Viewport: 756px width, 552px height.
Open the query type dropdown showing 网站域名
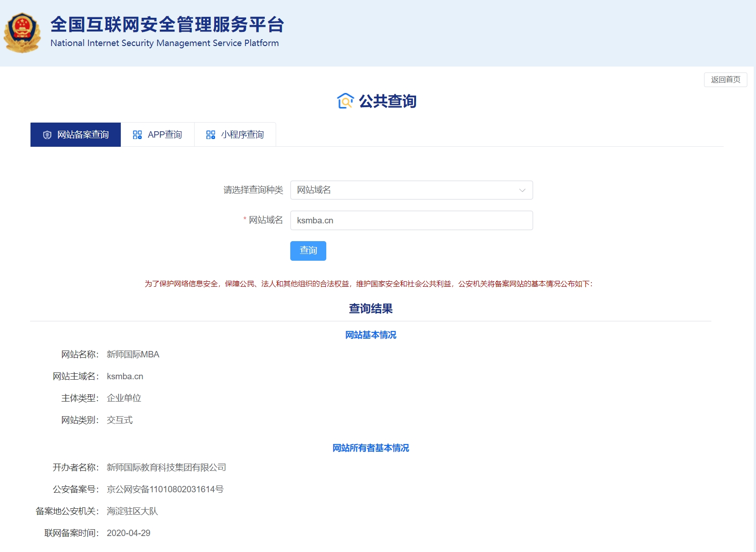(x=411, y=190)
